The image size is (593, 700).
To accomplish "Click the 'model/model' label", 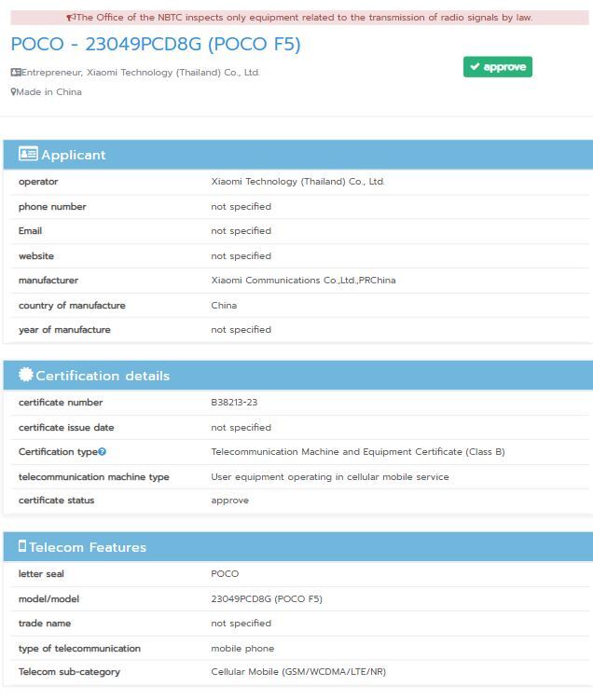I will (x=48, y=598).
